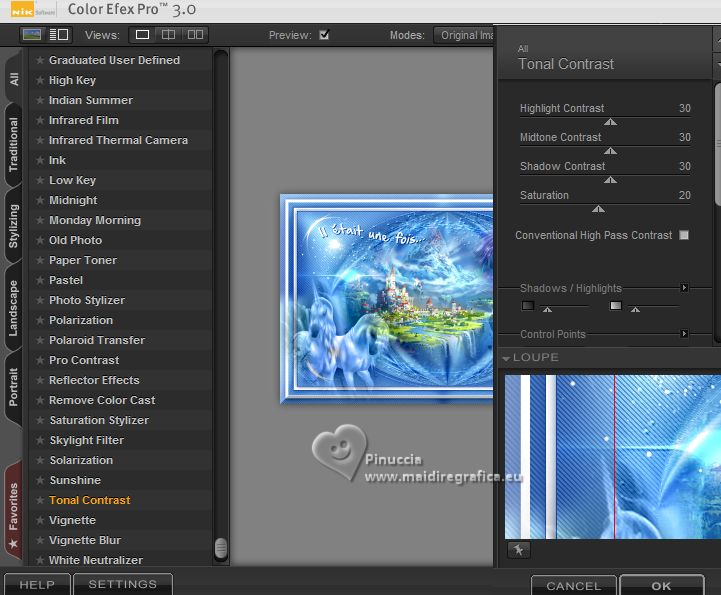Viewport: 721px width, 595px height.
Task: Favorite star for Graduated User Defined
Action: click(x=40, y=60)
